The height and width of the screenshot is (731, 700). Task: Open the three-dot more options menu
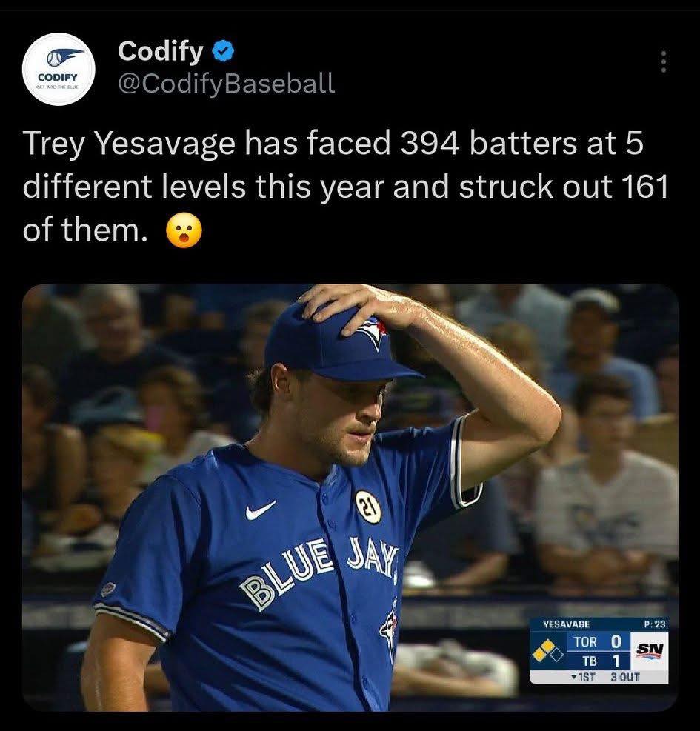pos(663,61)
